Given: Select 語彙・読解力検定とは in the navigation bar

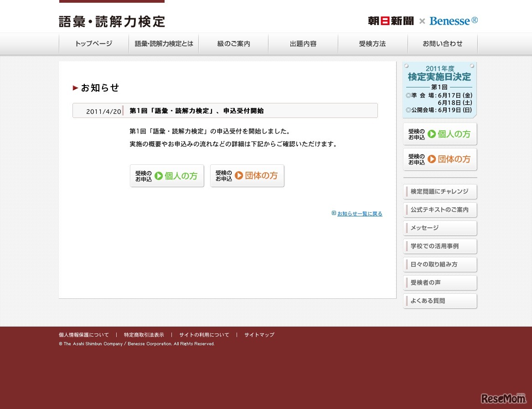Looking at the screenshot, I should tap(164, 44).
